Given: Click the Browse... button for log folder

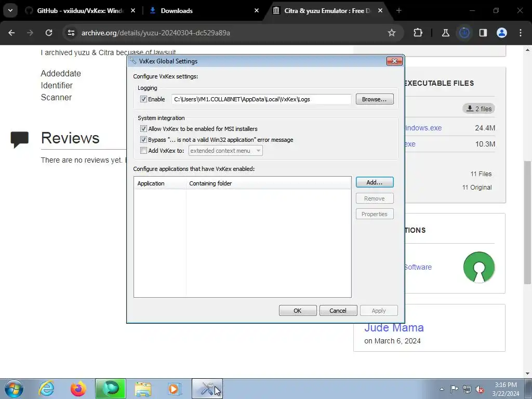Looking at the screenshot, I should 375,99.
